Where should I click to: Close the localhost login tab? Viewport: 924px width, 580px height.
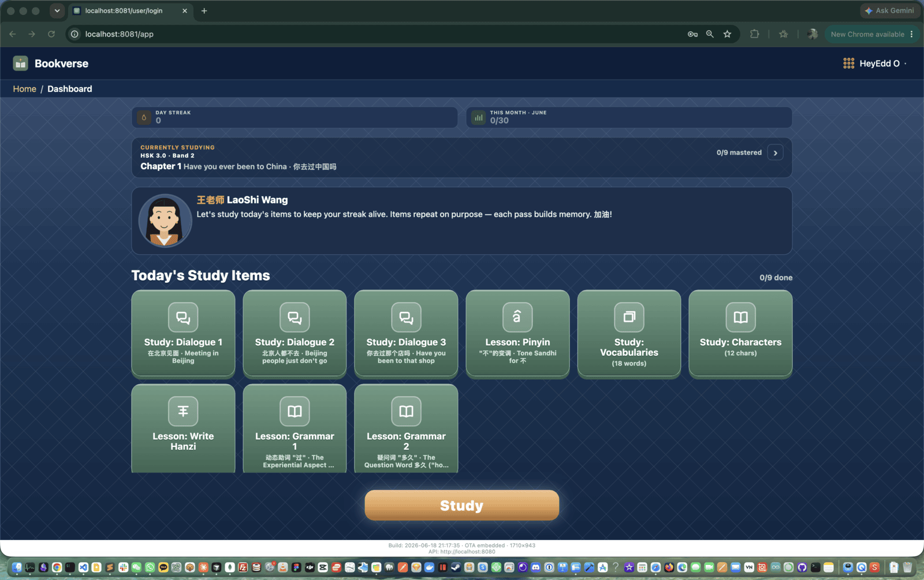185,10
